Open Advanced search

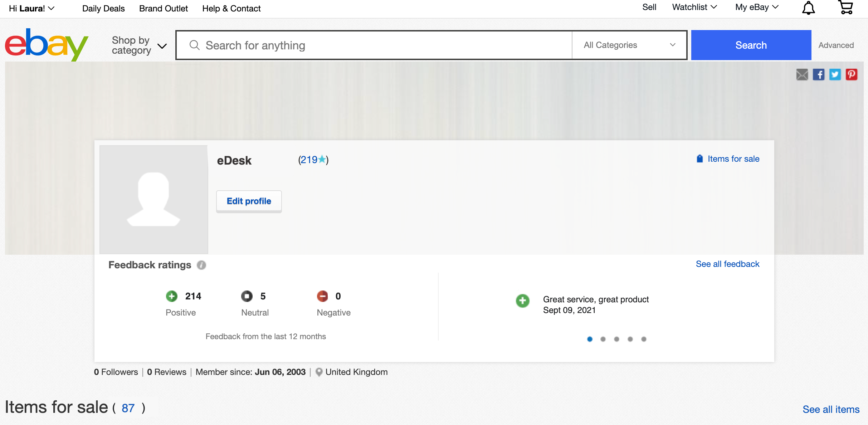point(836,45)
